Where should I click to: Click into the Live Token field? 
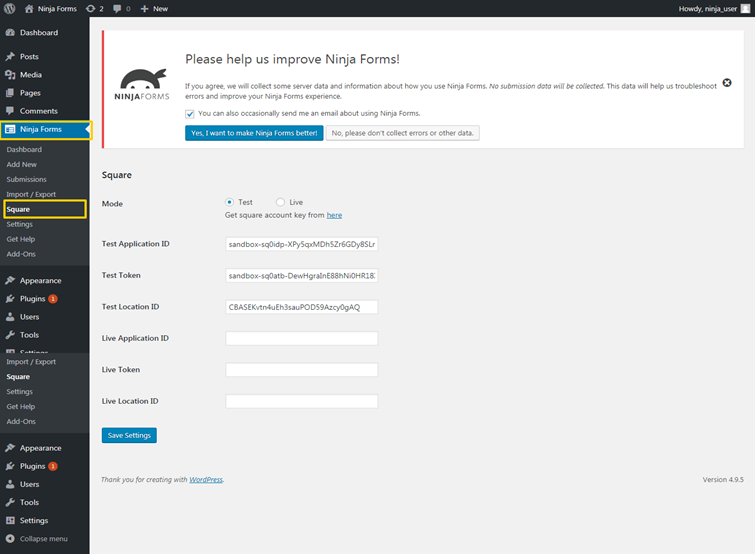click(x=302, y=370)
